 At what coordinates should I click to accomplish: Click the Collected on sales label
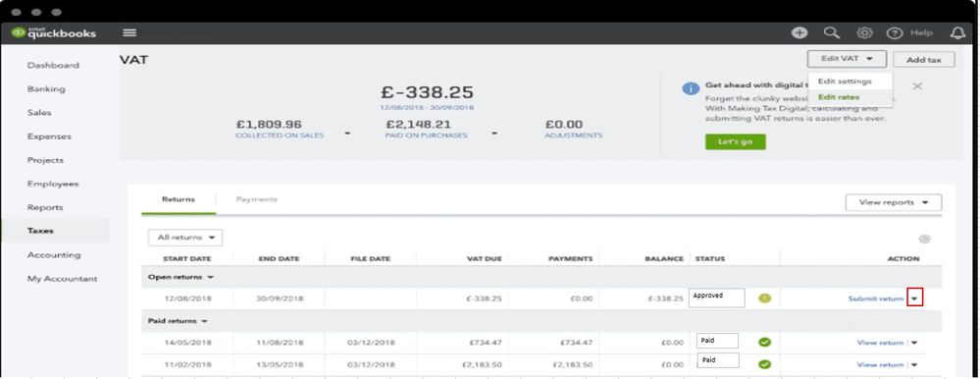[x=280, y=135]
